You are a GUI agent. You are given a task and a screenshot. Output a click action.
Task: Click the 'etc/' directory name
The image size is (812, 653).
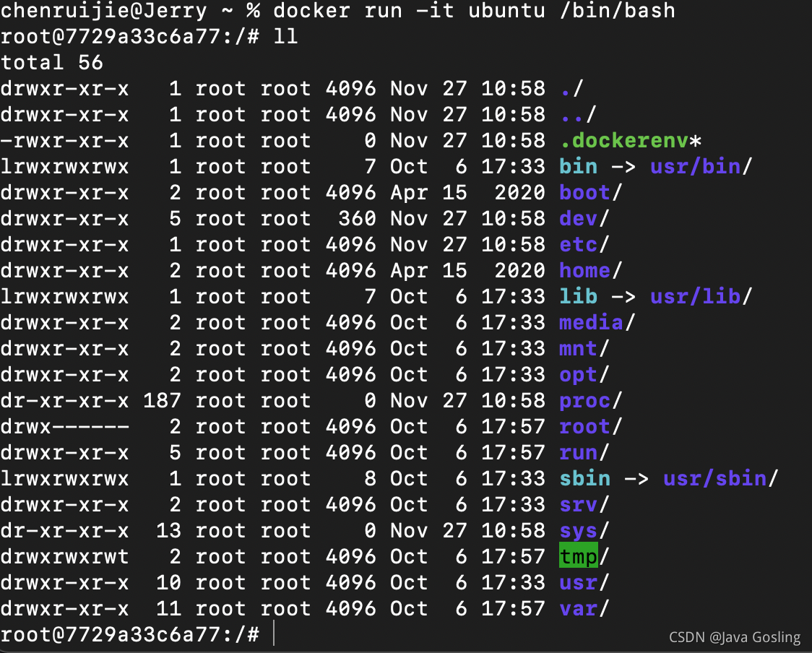(x=584, y=244)
